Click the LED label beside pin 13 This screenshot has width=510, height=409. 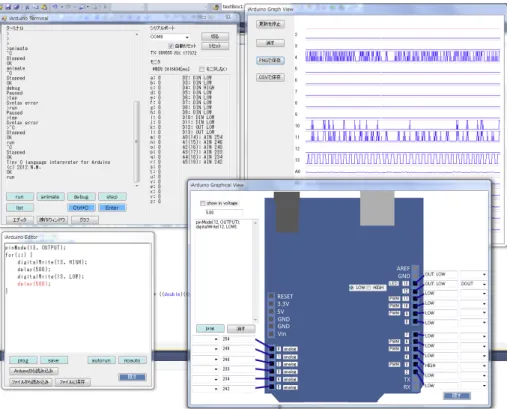[x=394, y=284]
